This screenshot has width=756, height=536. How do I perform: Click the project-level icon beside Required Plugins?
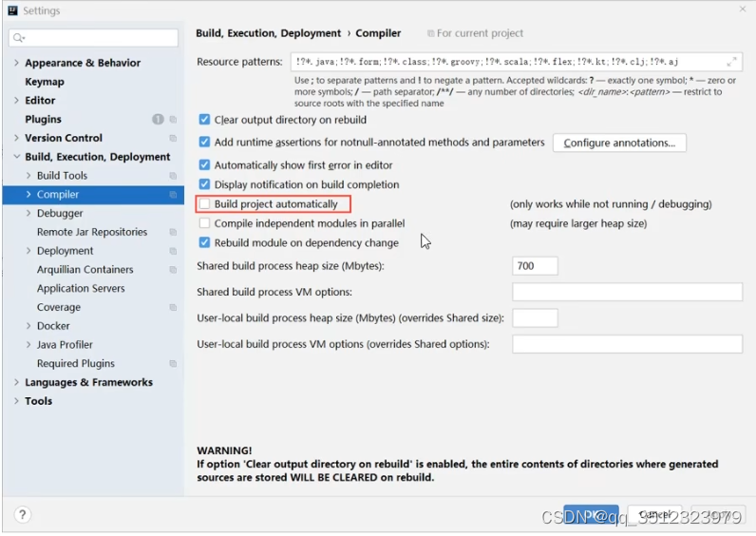[x=173, y=364]
